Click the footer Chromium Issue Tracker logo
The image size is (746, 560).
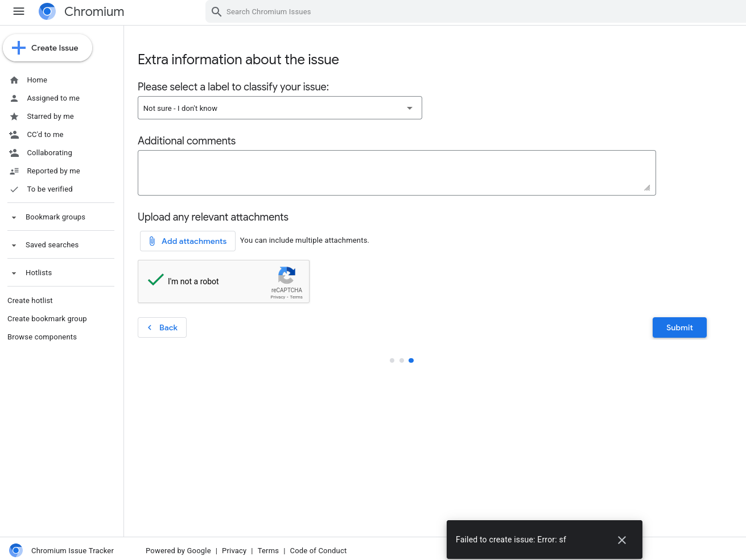tap(16, 550)
